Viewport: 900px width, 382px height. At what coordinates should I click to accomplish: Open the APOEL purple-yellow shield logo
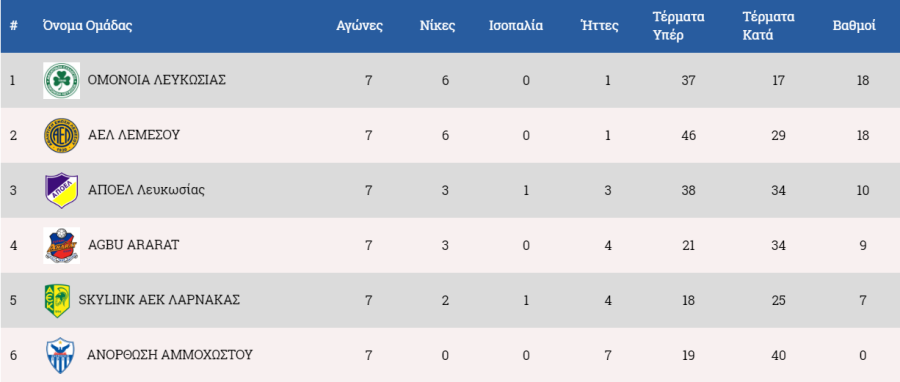(61, 190)
